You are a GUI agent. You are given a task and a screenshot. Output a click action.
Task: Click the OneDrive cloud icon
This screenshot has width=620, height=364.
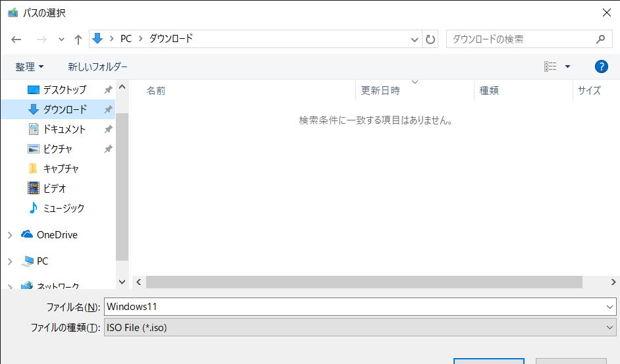pyautogui.click(x=27, y=234)
